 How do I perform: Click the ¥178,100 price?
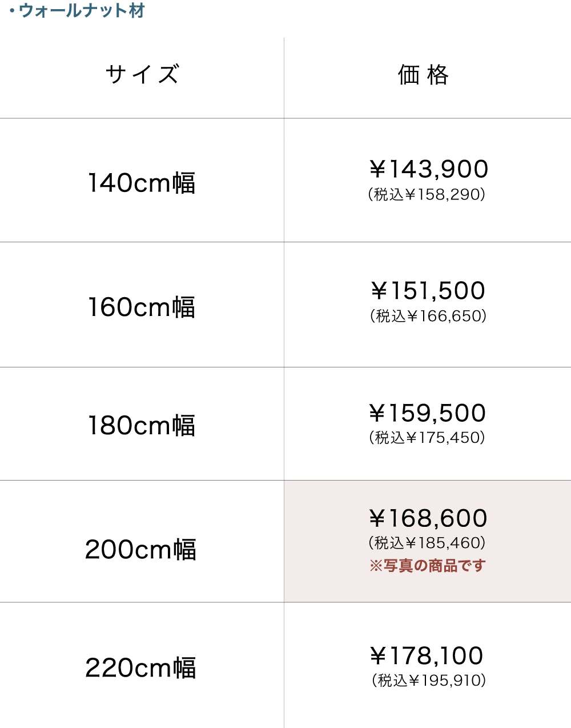tap(427, 656)
